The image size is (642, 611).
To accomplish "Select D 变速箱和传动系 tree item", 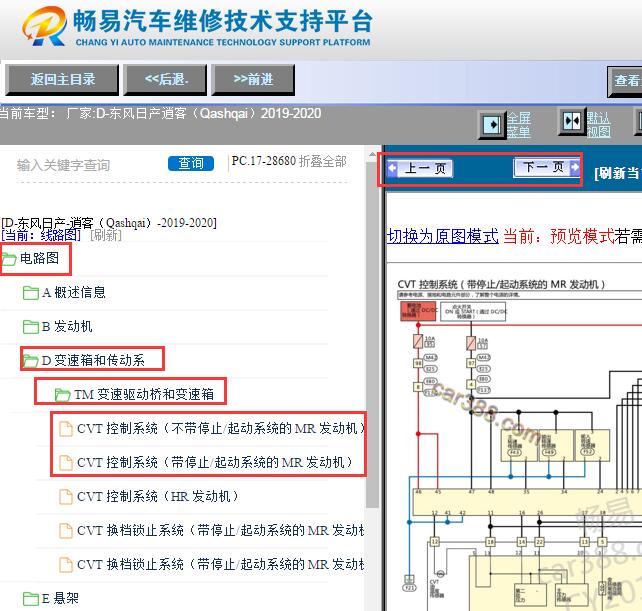I will tap(93, 360).
